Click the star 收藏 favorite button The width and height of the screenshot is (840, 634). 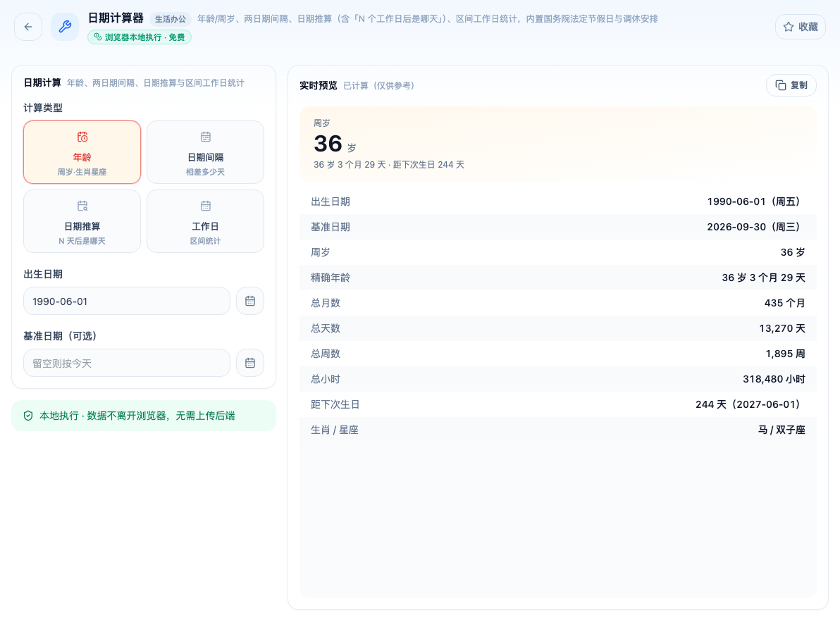801,27
